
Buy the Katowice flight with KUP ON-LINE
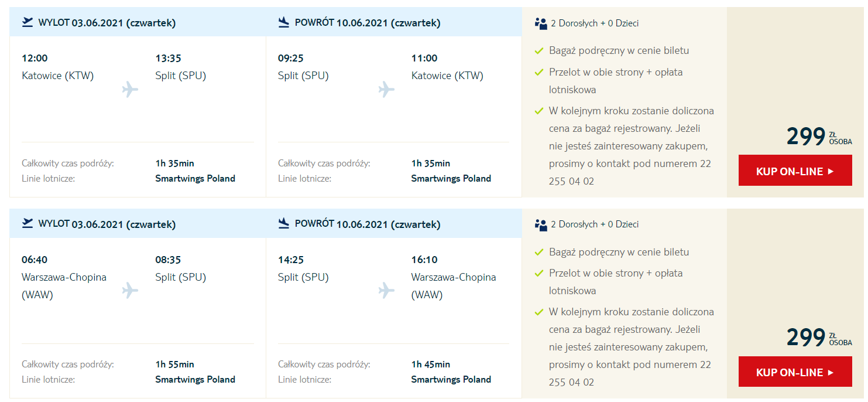pos(795,171)
